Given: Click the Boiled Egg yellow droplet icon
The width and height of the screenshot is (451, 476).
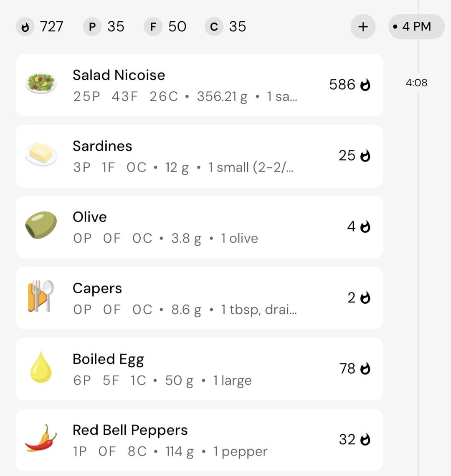Looking at the screenshot, I should click(41, 367).
